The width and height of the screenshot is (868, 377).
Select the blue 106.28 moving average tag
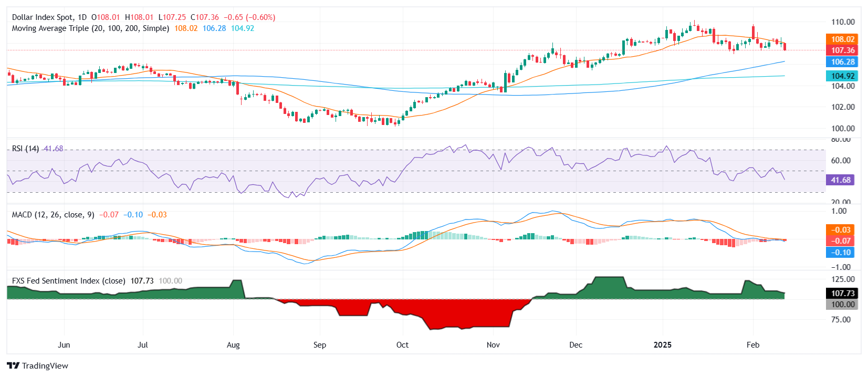point(842,62)
